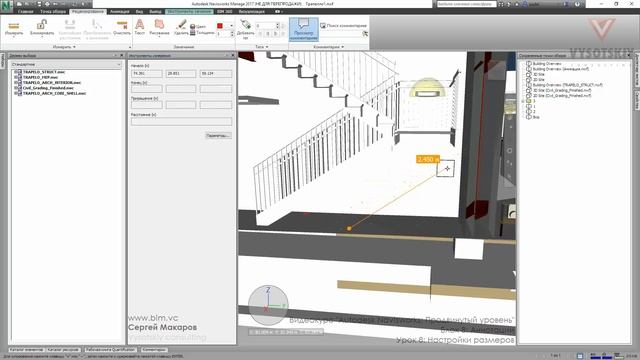Open the Комментарии bottom tab
This screenshot has width=640, height=360.
(154, 350)
